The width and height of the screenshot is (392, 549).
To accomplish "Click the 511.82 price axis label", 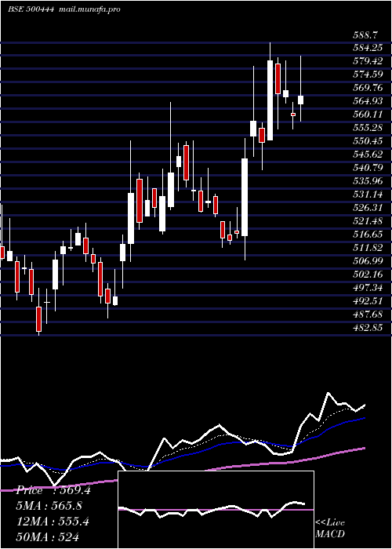I will coord(368,248).
